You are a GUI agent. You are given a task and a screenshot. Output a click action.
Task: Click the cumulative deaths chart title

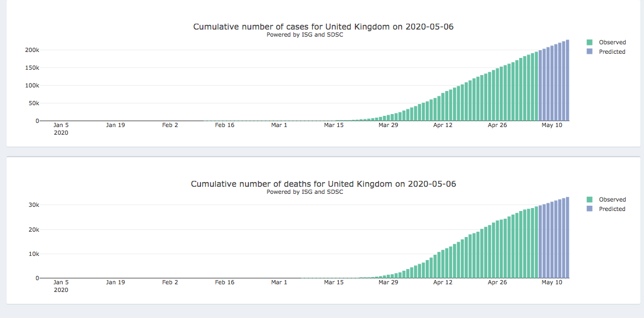323,184
